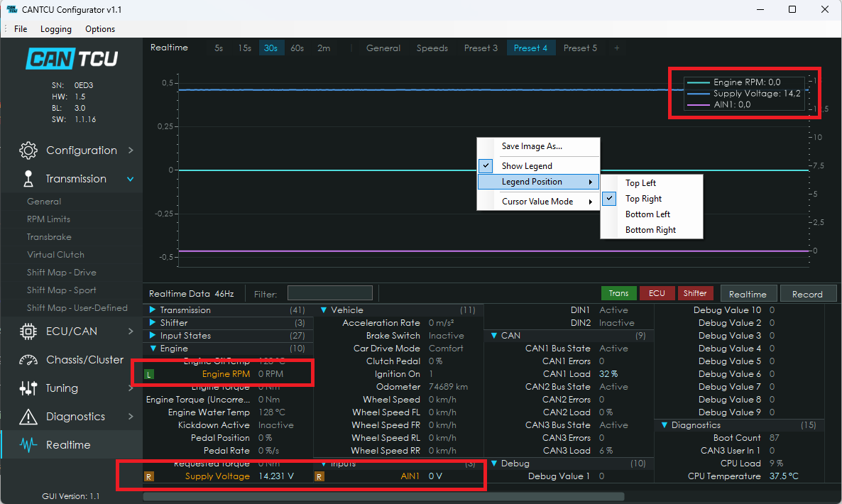Collapse the Diagnostics data group
The image size is (842, 504).
pyautogui.click(x=665, y=425)
